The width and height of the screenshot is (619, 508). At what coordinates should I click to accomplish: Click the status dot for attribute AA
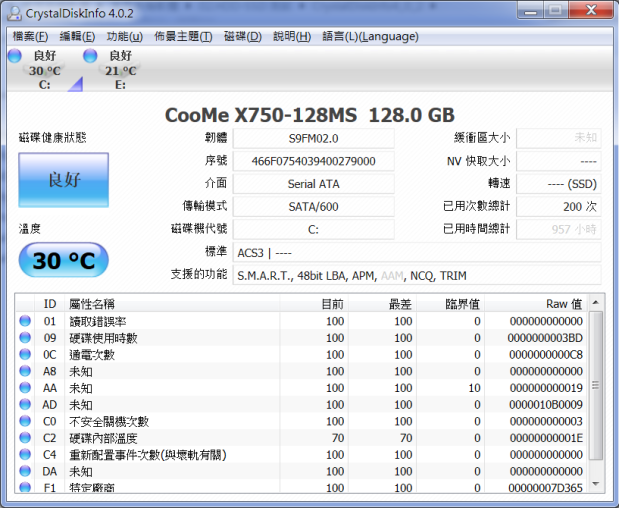pos(25,388)
